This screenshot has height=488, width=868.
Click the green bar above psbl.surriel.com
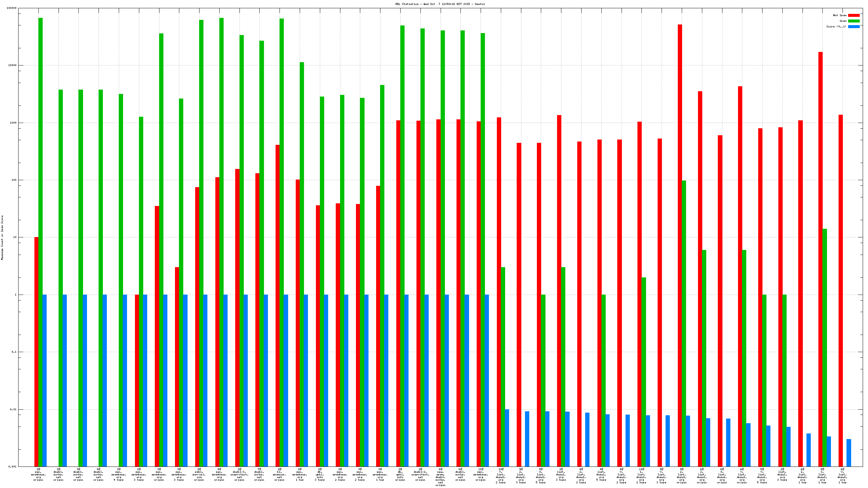click(x=201, y=236)
